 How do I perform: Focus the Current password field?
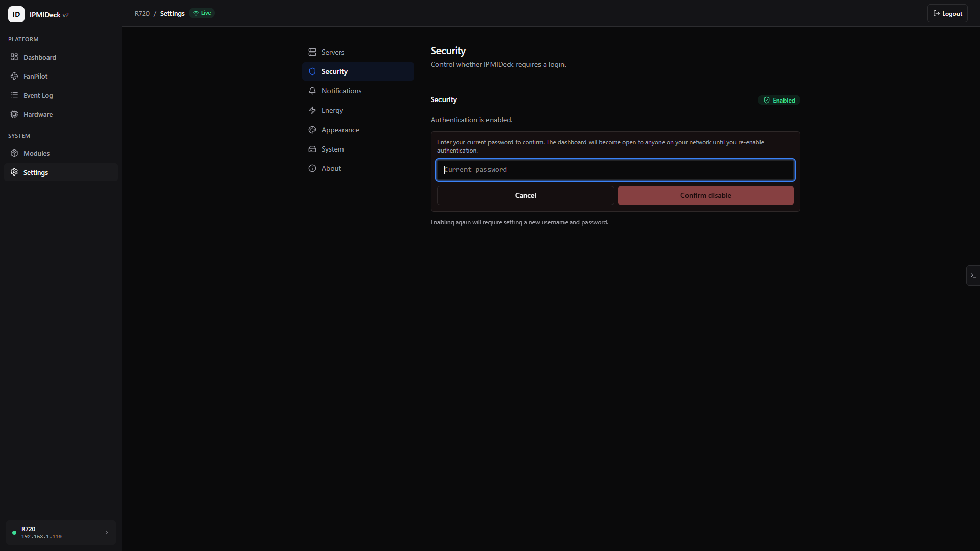(x=615, y=170)
